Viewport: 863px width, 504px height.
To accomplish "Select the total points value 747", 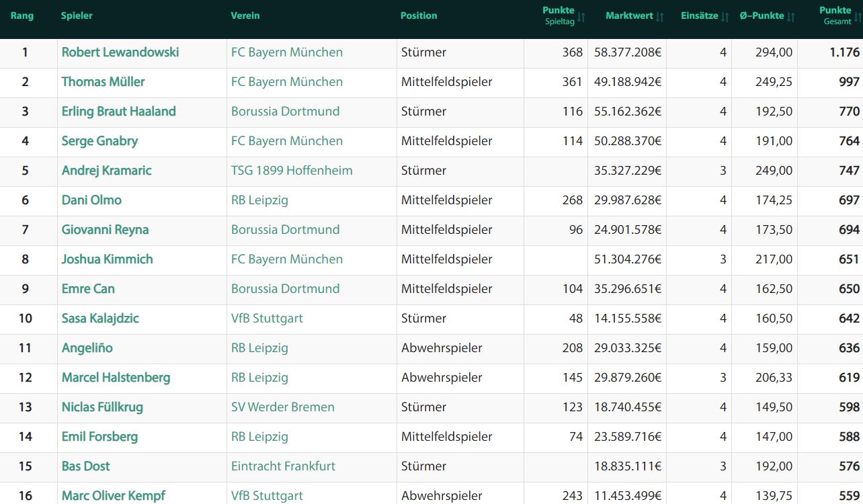I will 849,171.
